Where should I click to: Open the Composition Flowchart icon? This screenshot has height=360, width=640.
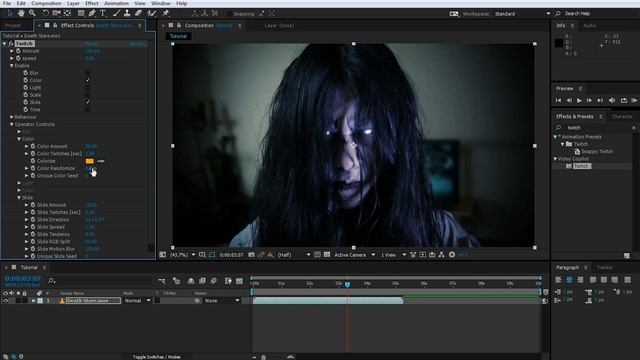point(441,255)
